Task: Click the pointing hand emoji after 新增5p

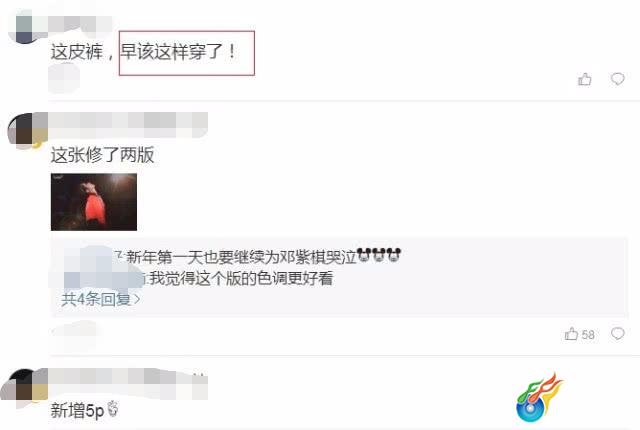Action: point(113,408)
